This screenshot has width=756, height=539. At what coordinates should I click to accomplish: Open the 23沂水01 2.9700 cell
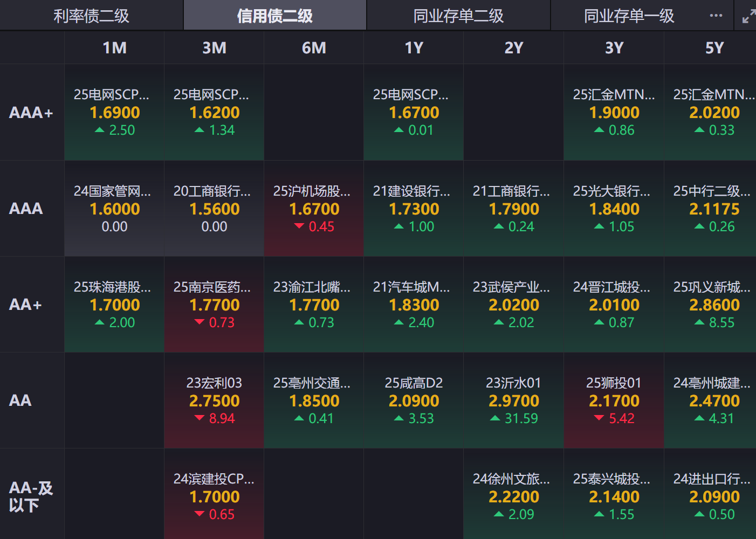[x=513, y=400]
